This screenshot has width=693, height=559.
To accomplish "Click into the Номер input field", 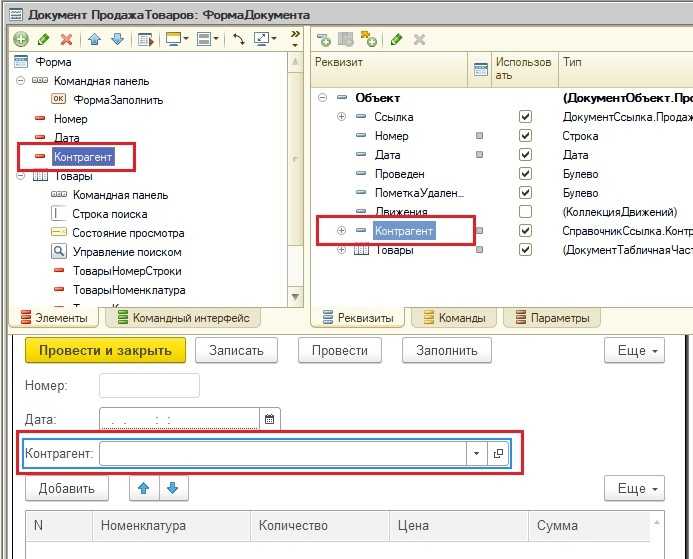I will pos(149,385).
